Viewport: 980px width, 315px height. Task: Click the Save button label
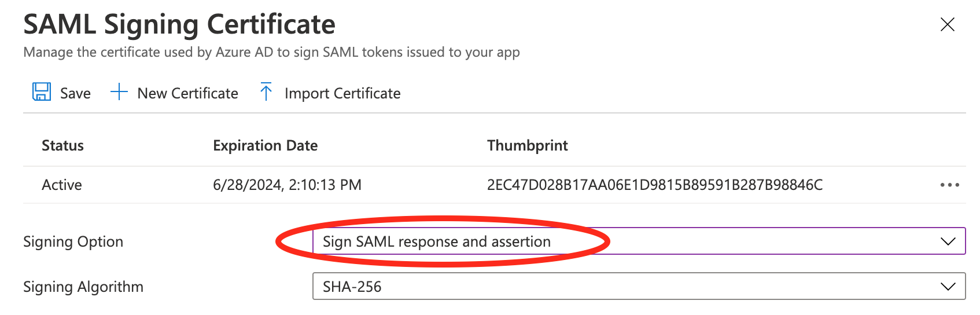tap(75, 93)
